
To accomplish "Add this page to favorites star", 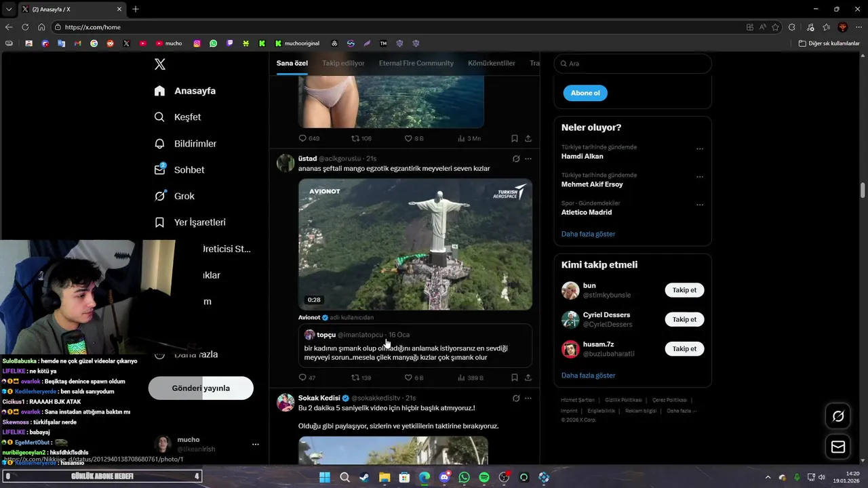I will click(x=775, y=27).
